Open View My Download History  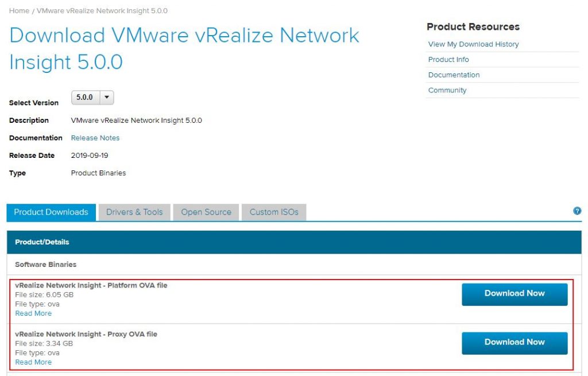coord(473,44)
